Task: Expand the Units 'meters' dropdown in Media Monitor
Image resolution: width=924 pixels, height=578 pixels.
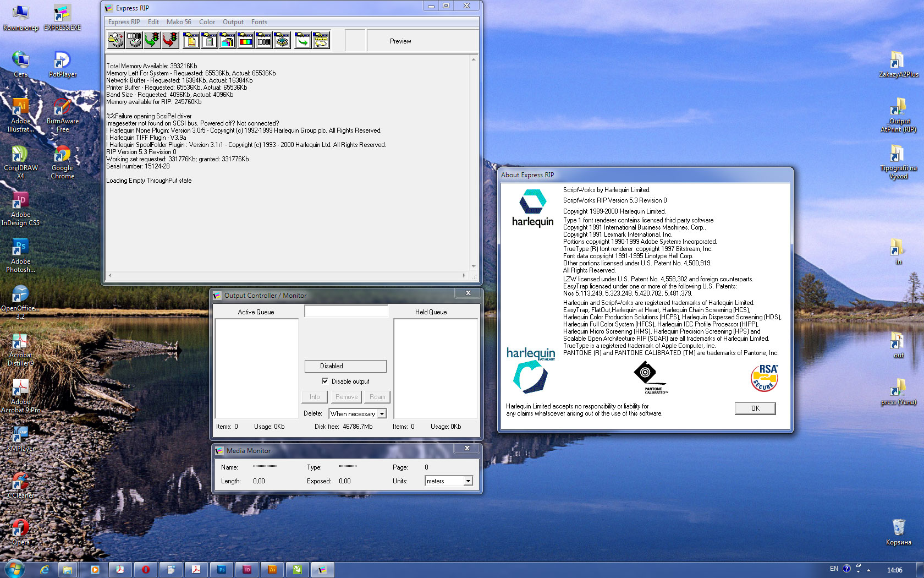Action: coord(468,481)
